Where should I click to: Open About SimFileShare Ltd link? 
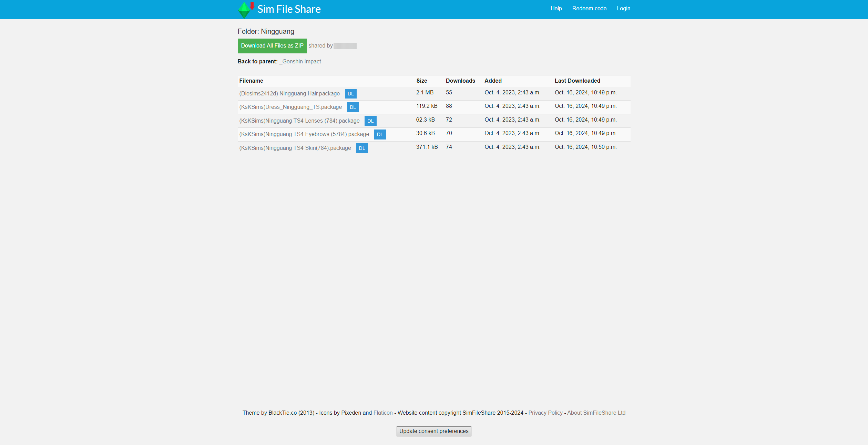pyautogui.click(x=596, y=413)
